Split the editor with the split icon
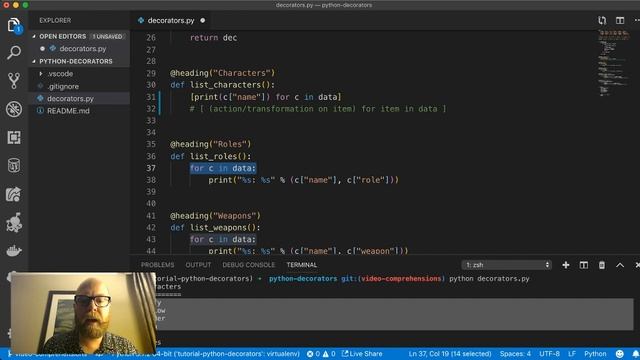640x360 pixels. coord(620,20)
